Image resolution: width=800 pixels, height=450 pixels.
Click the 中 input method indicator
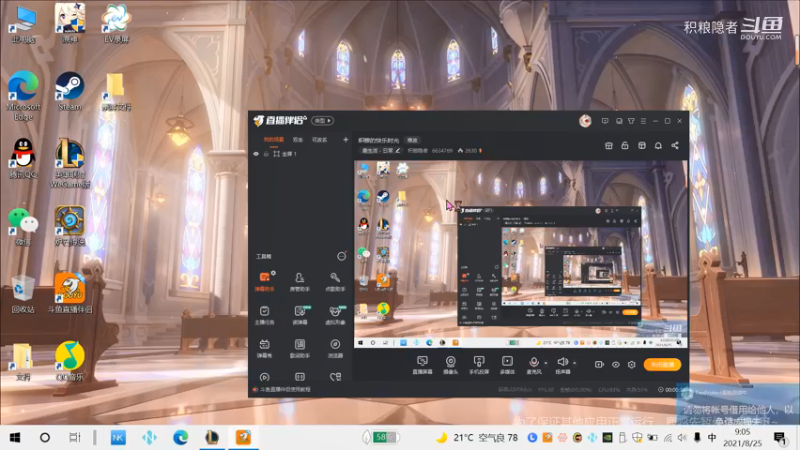711,438
